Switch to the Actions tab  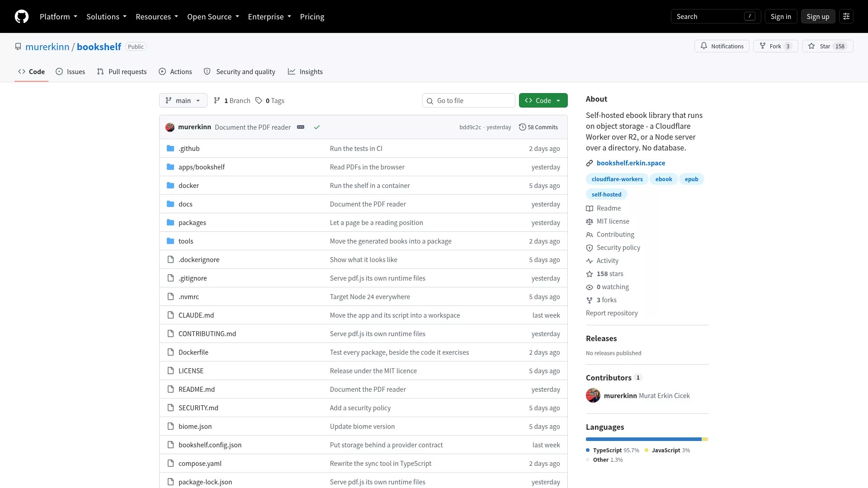pos(175,71)
